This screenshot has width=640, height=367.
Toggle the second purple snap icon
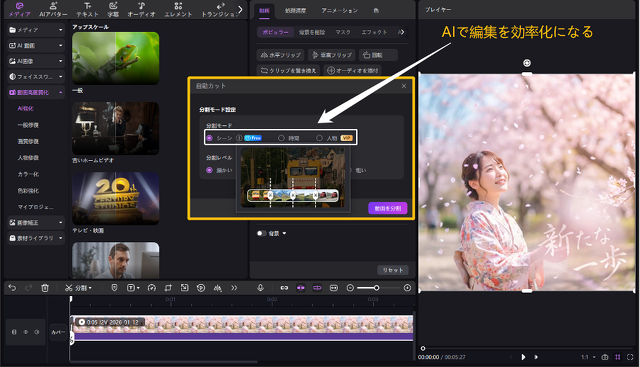317,288
